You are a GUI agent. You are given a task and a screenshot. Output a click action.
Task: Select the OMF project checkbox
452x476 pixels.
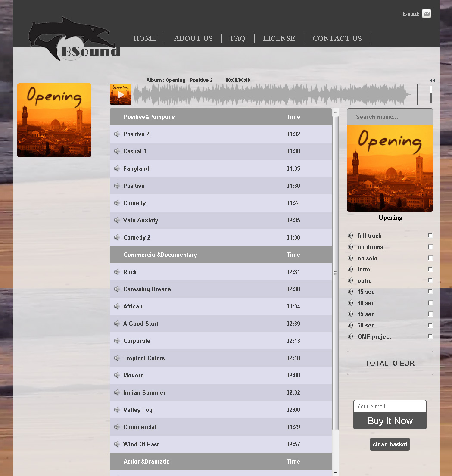pyautogui.click(x=430, y=336)
